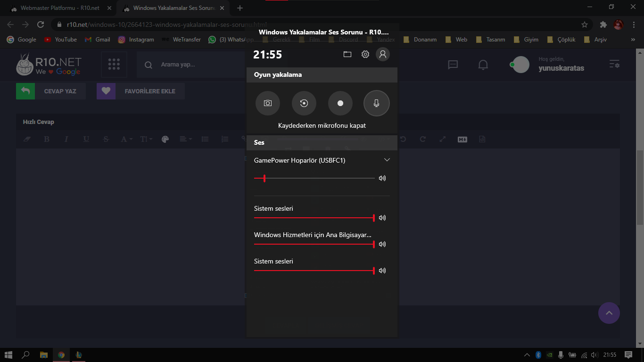
Task: Open the Arşiv bookmarks folder
Action: [x=595, y=40]
